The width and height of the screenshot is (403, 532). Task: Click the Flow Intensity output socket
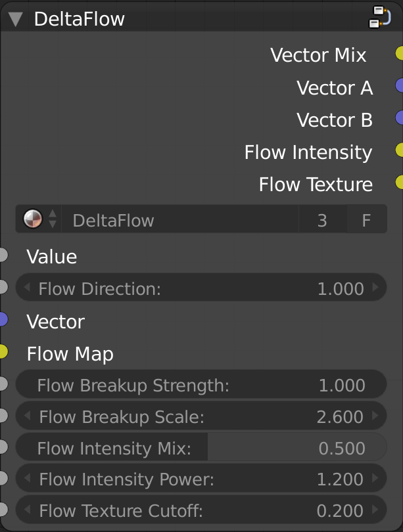pyautogui.click(x=399, y=150)
